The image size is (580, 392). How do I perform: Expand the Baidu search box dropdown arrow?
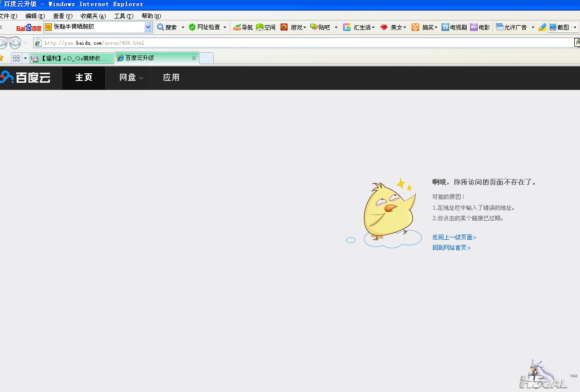pos(148,28)
